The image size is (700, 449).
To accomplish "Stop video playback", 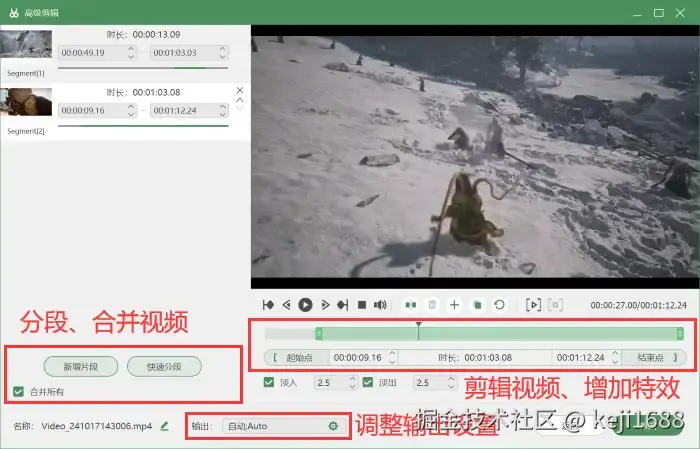I will click(x=362, y=305).
